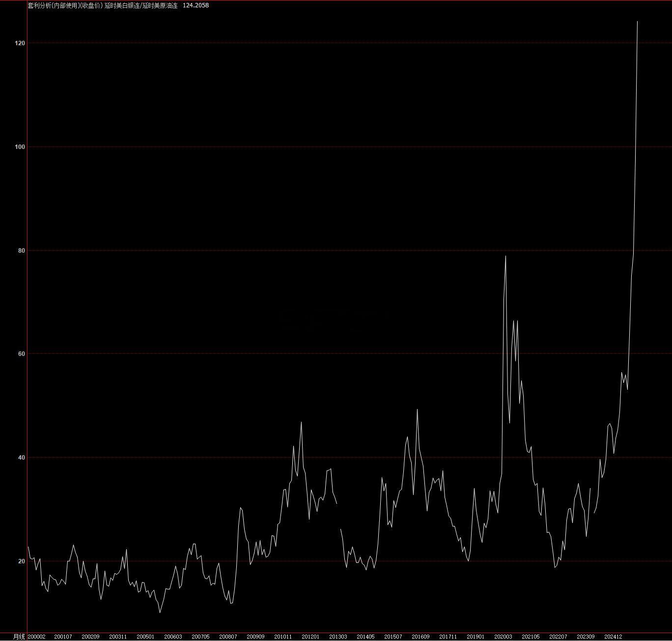
Task: Select the 200107 date label
Action: 63,637
